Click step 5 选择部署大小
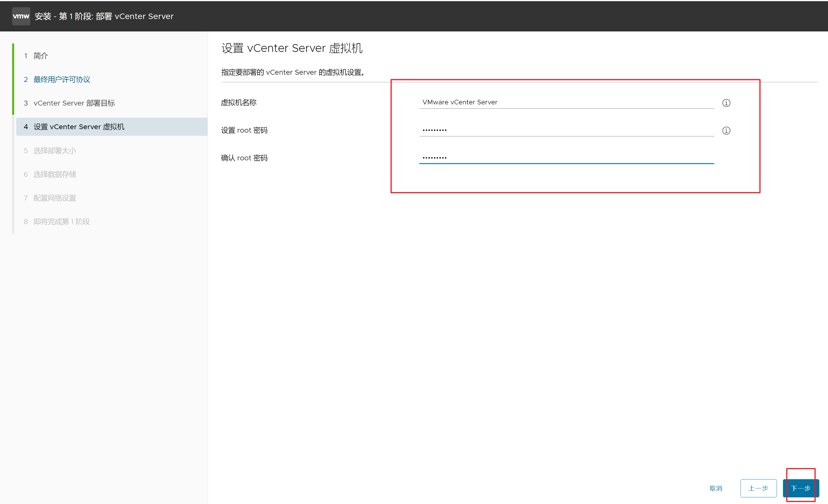Image resolution: width=828 pixels, height=504 pixels. click(55, 151)
